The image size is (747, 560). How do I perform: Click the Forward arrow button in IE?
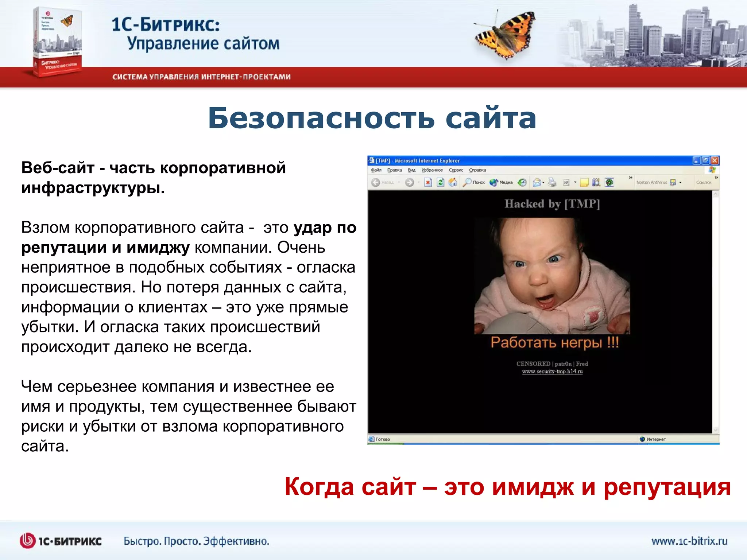click(x=410, y=182)
